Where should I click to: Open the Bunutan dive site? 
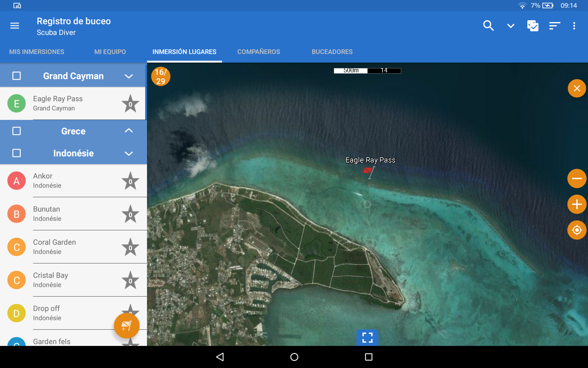[x=73, y=214]
